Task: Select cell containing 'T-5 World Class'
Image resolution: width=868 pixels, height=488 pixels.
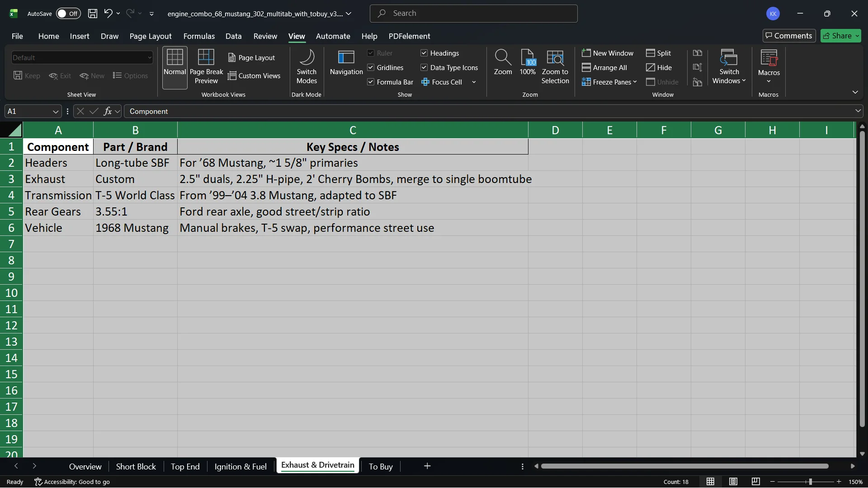Action: (x=135, y=195)
